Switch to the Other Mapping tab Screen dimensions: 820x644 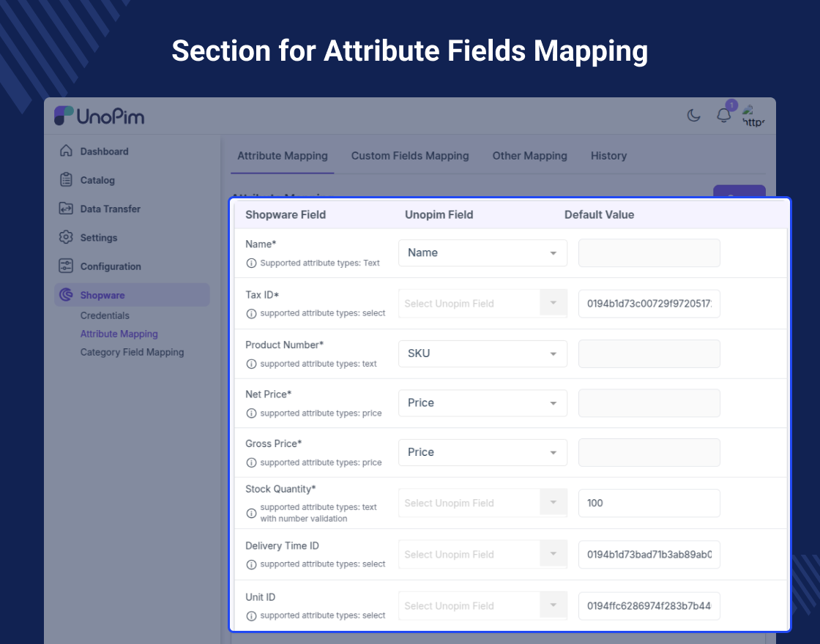point(530,156)
